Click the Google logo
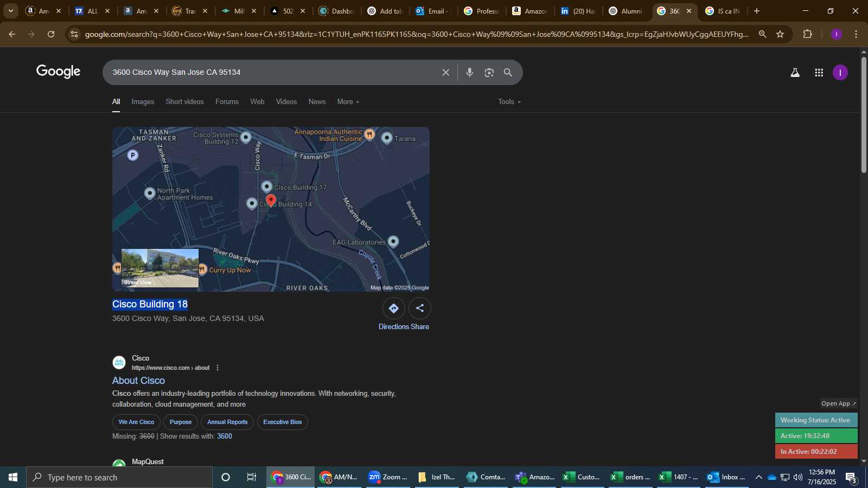Screen dimensions: 868x488 [x=59, y=72]
